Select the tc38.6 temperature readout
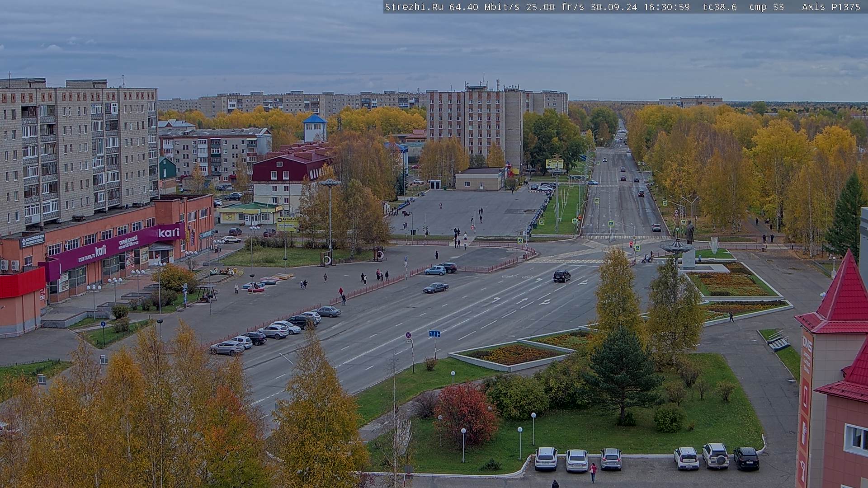This screenshot has width=868, height=488. coord(720,7)
